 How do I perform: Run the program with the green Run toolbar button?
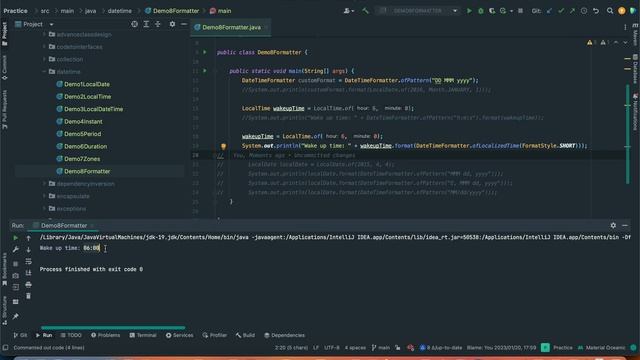(x=469, y=11)
